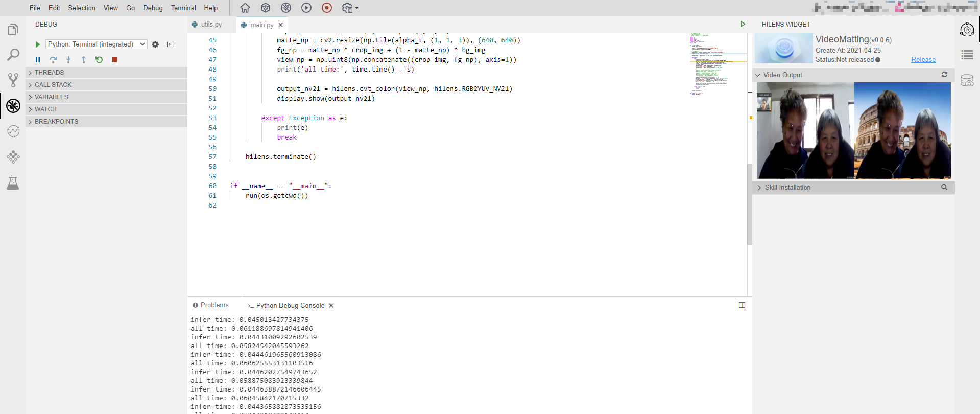980x414 pixels.
Task: Open debug configuration gear icon
Action: click(x=155, y=44)
